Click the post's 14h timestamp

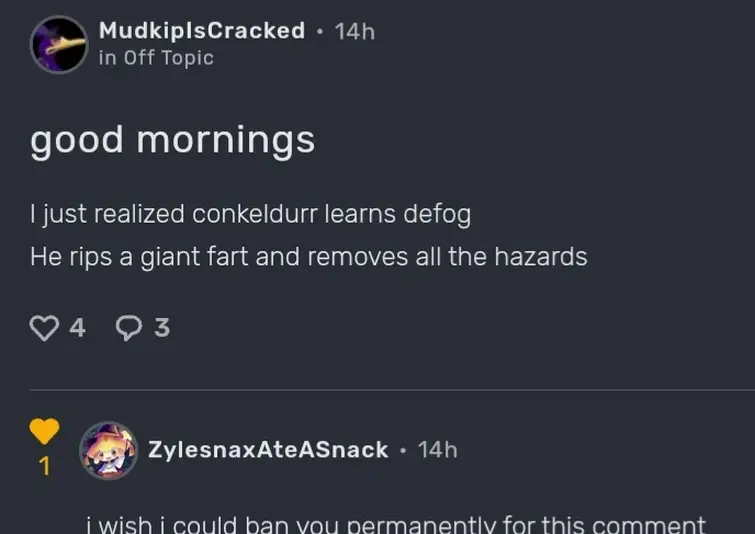tap(355, 31)
